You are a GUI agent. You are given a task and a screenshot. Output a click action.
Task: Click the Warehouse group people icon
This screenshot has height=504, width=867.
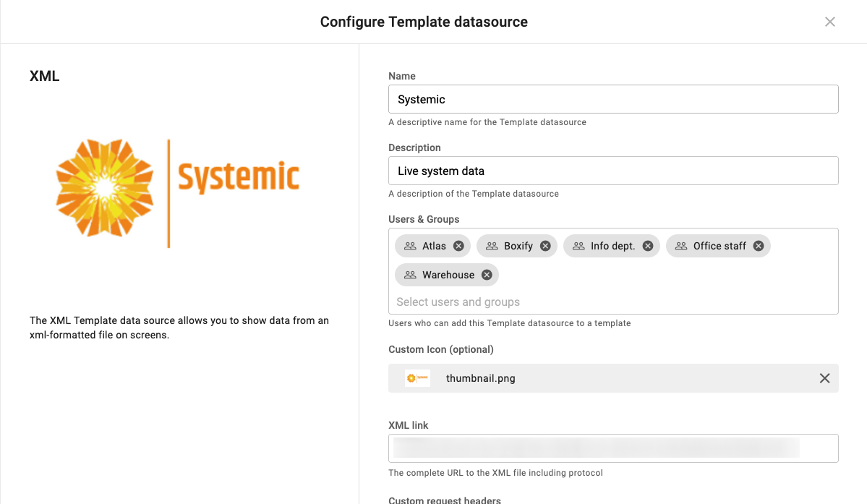(x=410, y=275)
